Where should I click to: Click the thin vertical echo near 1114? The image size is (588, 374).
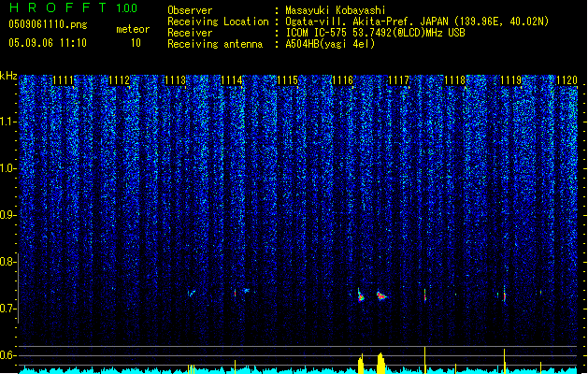coord(236,293)
